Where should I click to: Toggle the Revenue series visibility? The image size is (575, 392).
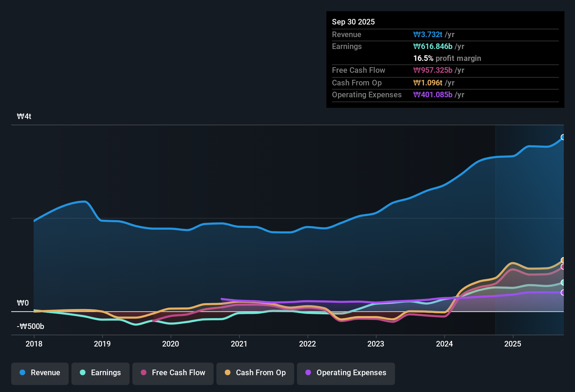tap(40, 373)
